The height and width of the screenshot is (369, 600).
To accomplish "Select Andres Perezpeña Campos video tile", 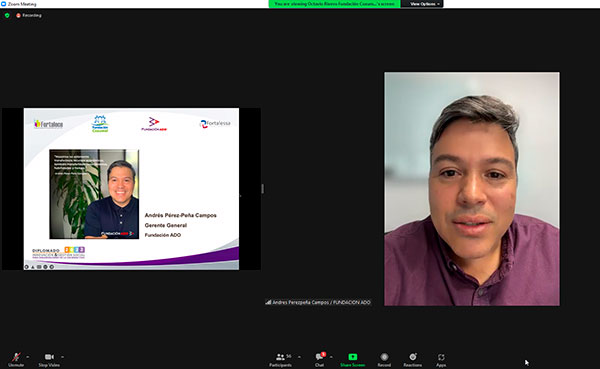I will pos(472,189).
